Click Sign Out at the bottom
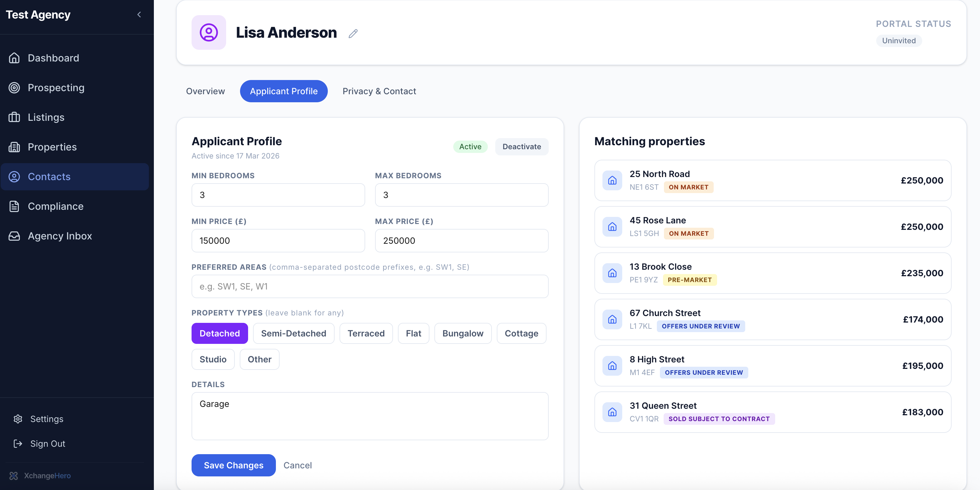Viewport: 980px width, 490px height. pyautogui.click(x=47, y=444)
